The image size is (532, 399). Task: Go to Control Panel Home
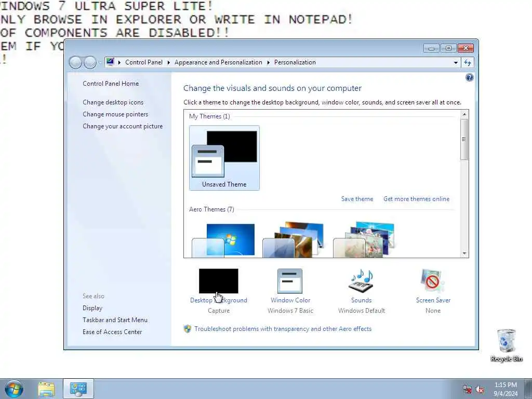click(111, 84)
